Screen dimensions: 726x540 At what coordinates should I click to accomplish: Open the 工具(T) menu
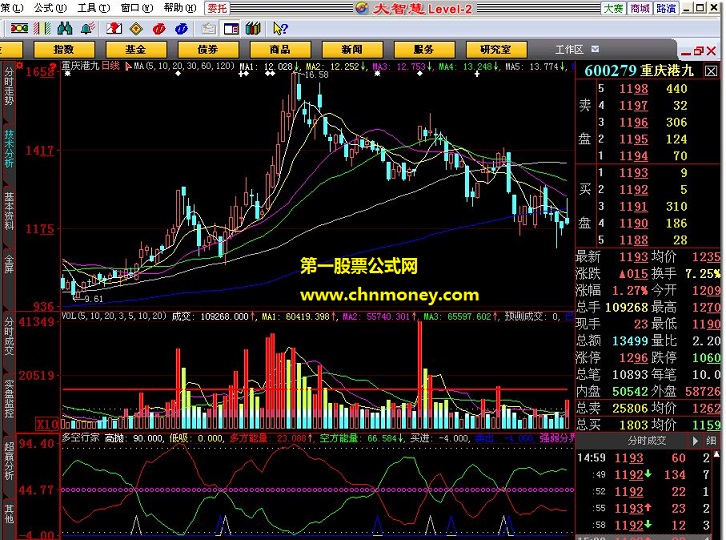tap(94, 8)
